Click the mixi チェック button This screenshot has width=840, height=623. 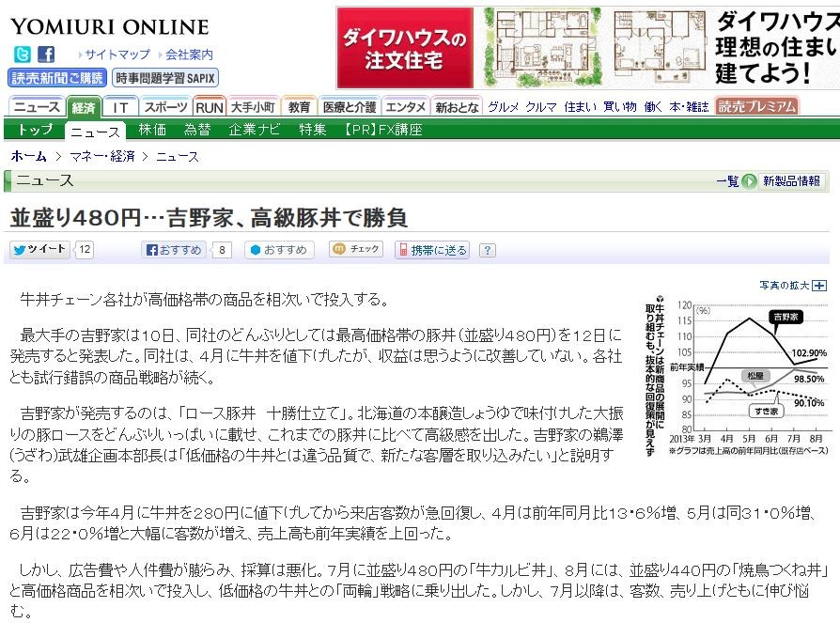coord(356,249)
